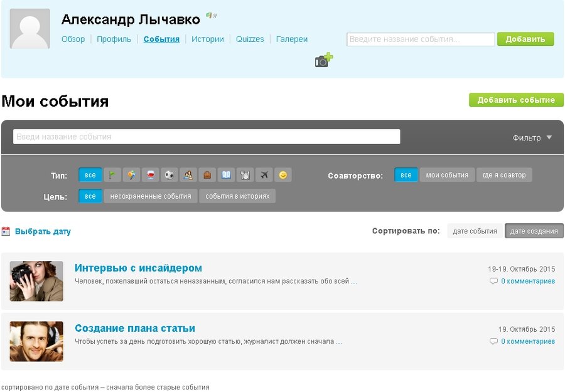Open the 'Выбрать дату' link
The height and width of the screenshot is (392, 565).
click(43, 231)
